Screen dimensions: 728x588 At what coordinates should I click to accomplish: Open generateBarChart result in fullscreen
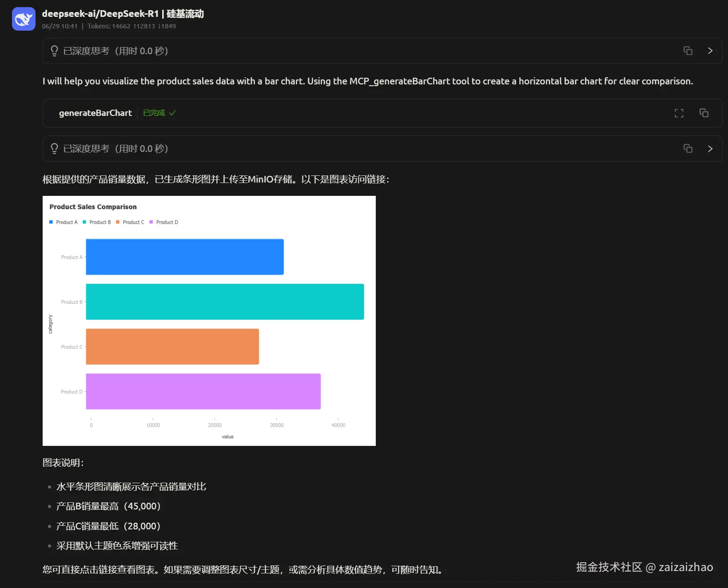point(679,113)
